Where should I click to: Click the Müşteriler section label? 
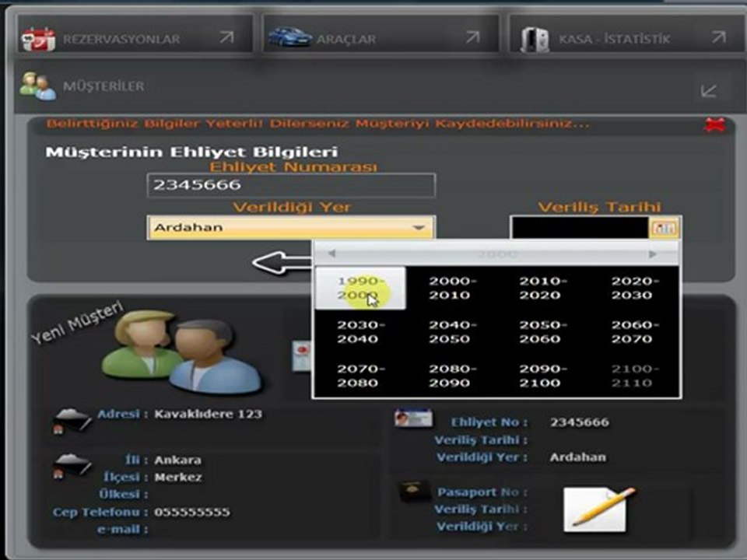tap(103, 86)
